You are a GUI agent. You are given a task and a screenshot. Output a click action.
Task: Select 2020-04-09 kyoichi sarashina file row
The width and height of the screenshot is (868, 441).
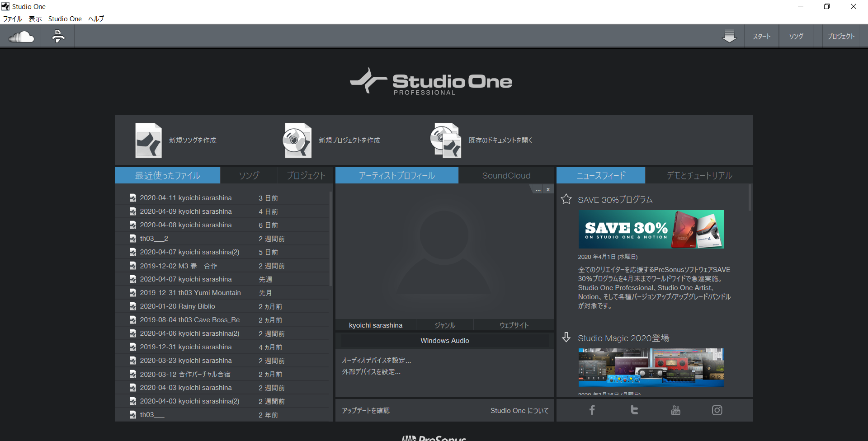coord(222,211)
